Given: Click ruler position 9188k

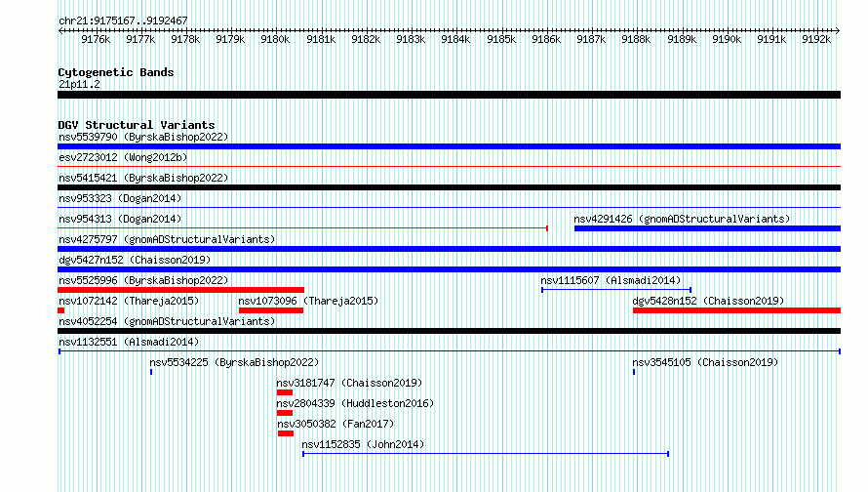Looking at the screenshot, I should tap(636, 39).
